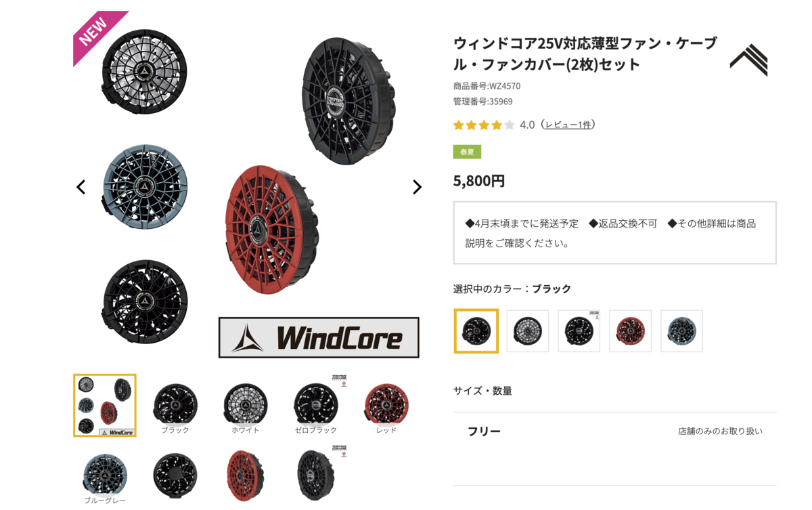Open the レビュー1件 review link
Image resolution: width=812 pixels, height=510 pixels.
pyautogui.click(x=569, y=125)
